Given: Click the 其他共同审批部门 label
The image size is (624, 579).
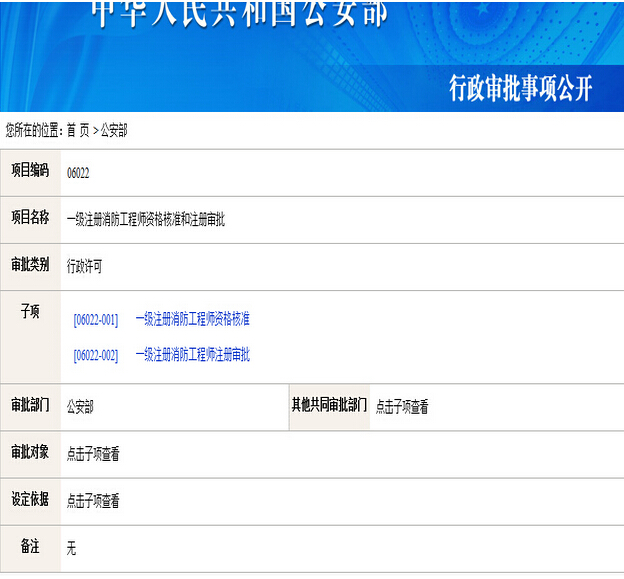Looking at the screenshot, I should coord(329,405).
